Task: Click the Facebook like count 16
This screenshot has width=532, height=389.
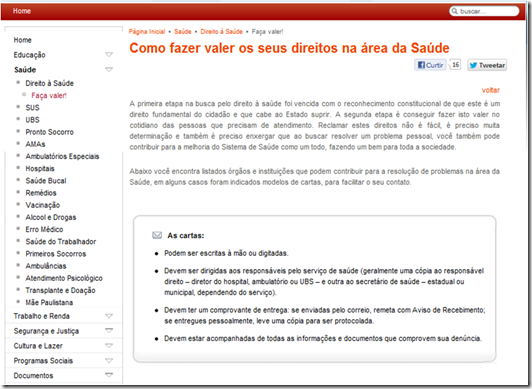Action: [456, 64]
